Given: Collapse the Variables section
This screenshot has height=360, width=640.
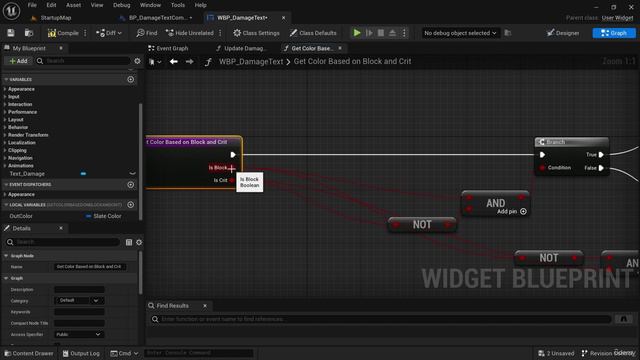Looking at the screenshot, I should pos(6,79).
